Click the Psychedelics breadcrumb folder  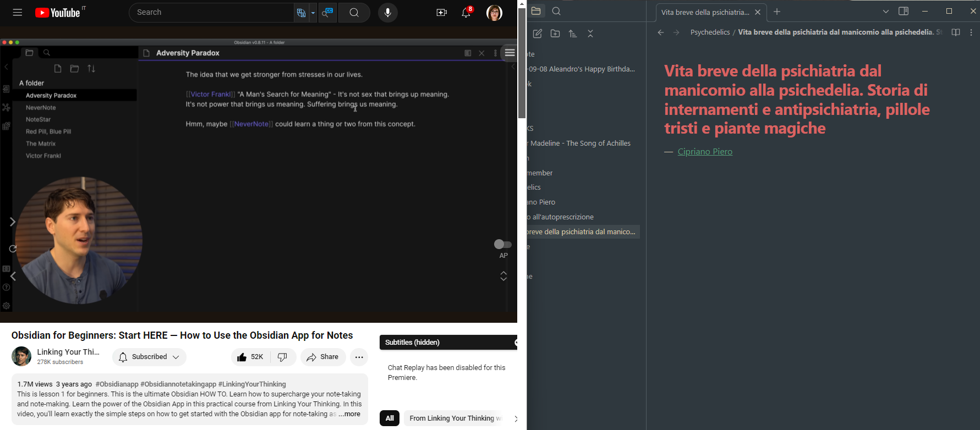(x=710, y=32)
